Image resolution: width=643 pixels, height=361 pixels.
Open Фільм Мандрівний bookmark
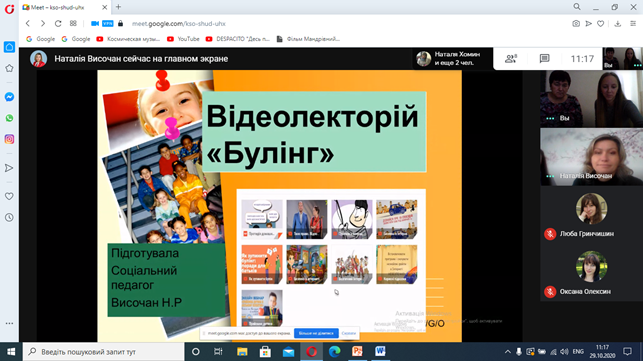308,39
